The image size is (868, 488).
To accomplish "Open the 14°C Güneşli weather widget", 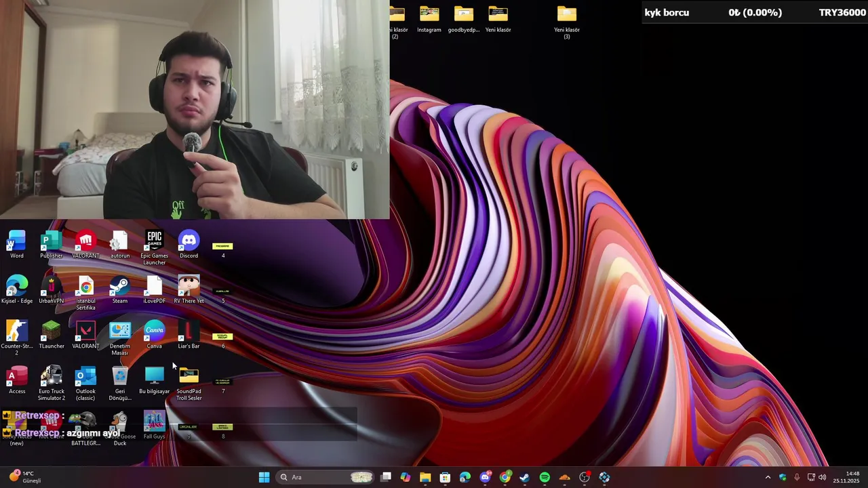I will click(25, 477).
